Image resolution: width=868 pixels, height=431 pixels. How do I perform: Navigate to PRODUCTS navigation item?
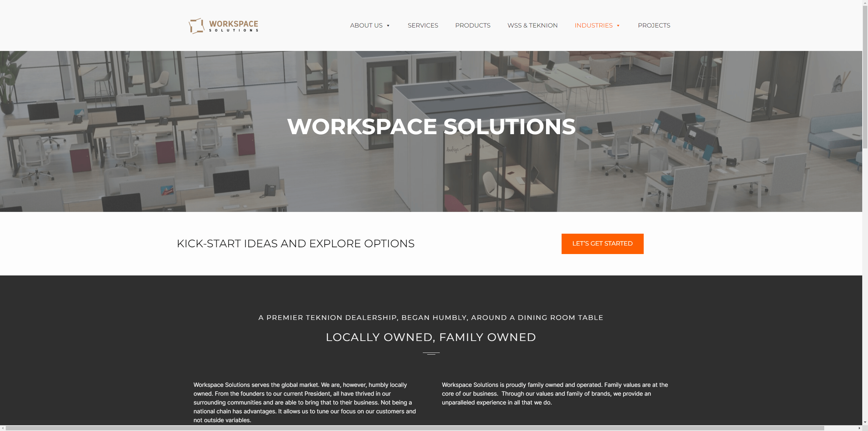473,25
